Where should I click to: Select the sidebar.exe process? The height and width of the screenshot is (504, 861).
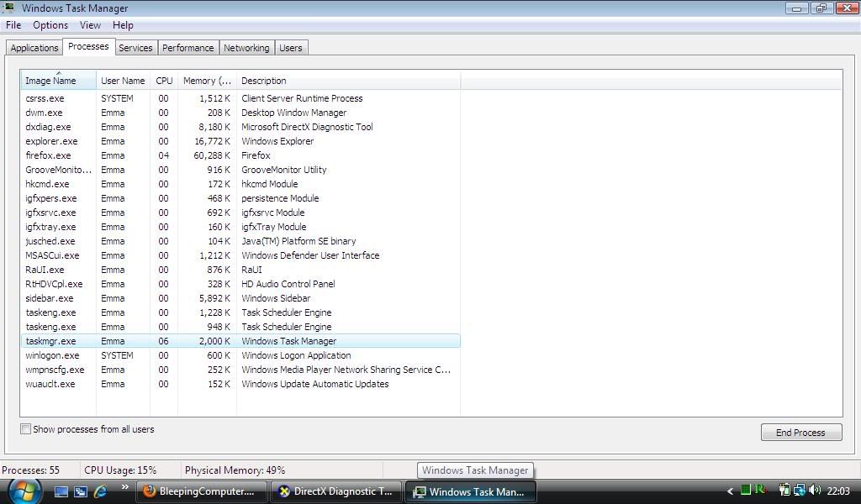(240, 298)
